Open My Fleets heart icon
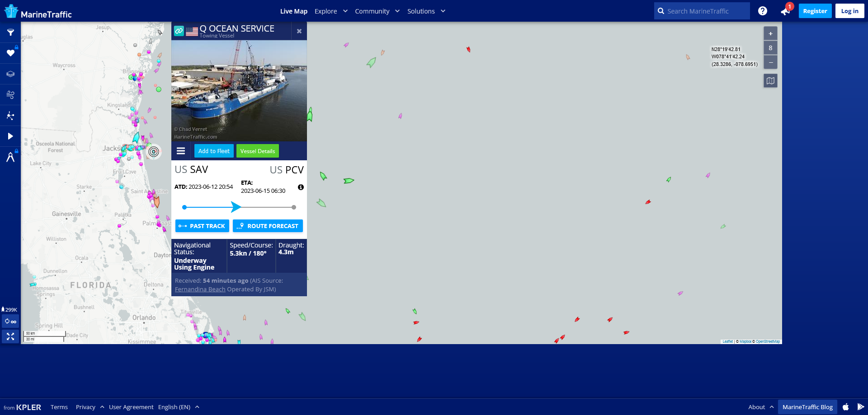The height and width of the screenshot is (415, 868). [x=10, y=53]
